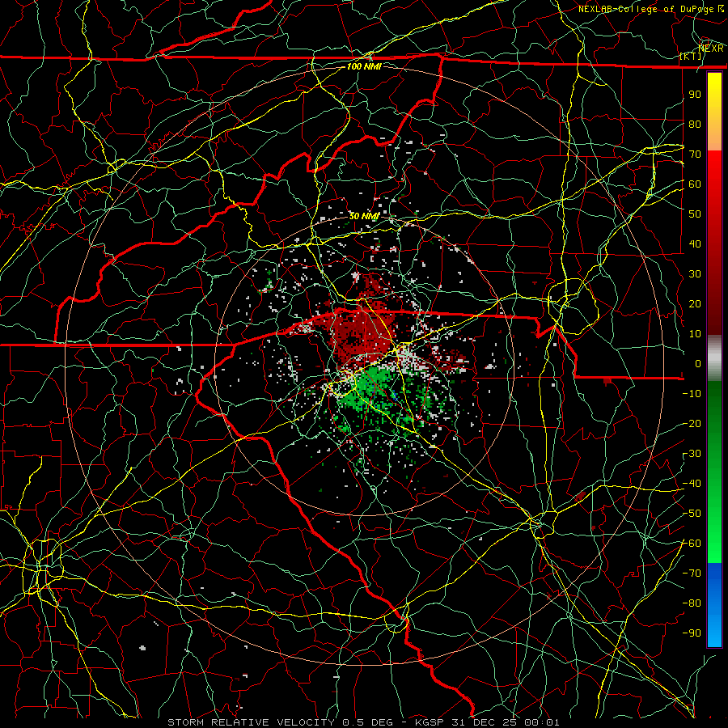Click the 0.5 DEG elevation text
The image size is (728, 728).
(x=367, y=722)
